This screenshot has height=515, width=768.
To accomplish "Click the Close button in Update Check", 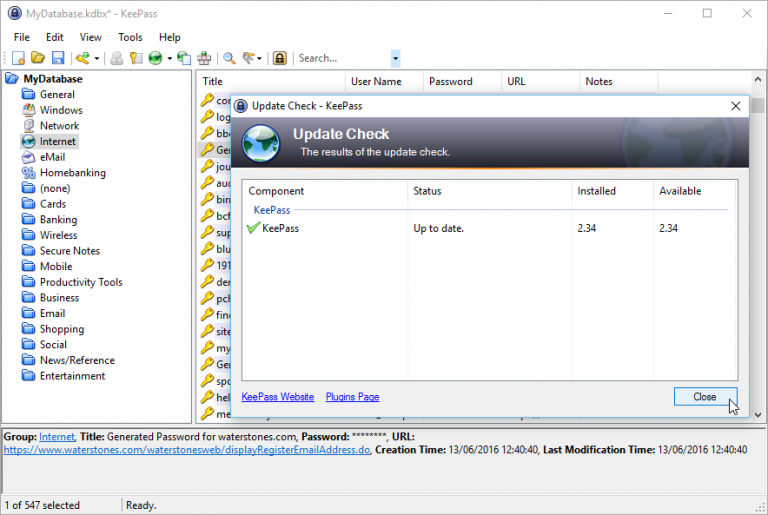I will click(705, 397).
